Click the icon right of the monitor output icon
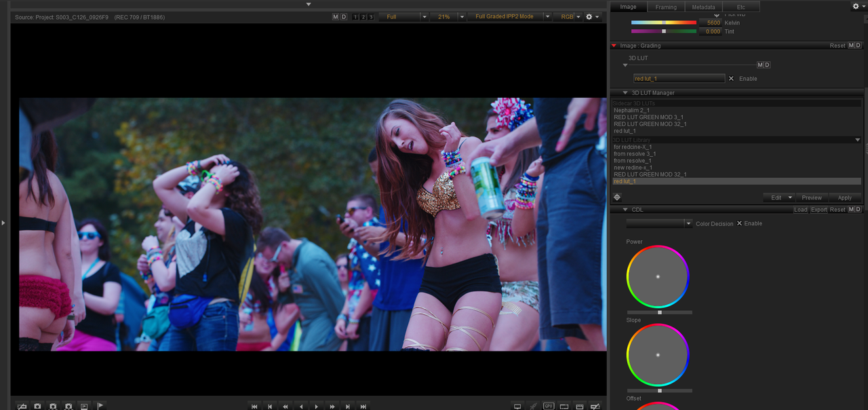 533,407
